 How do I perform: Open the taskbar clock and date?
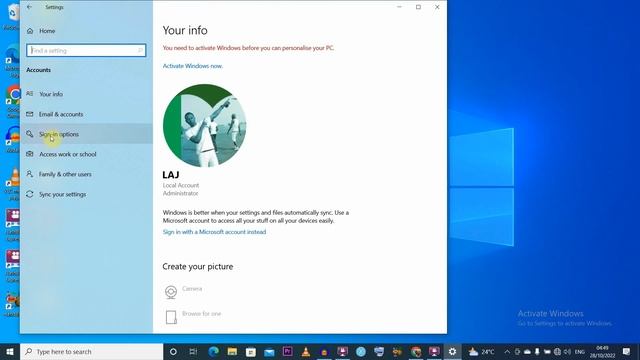[602, 351]
